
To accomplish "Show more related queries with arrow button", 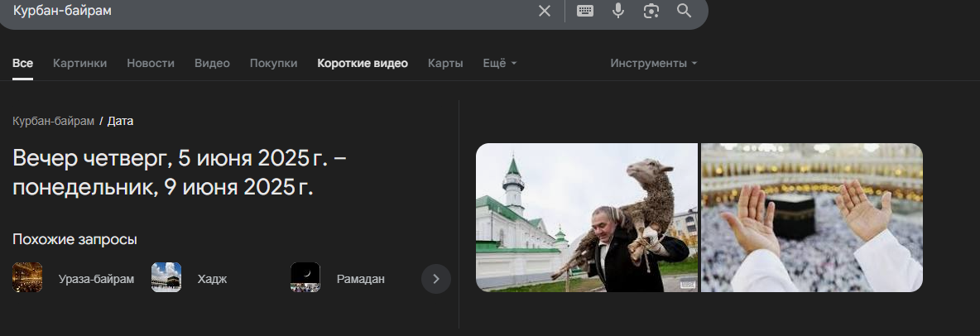I will tap(436, 279).
